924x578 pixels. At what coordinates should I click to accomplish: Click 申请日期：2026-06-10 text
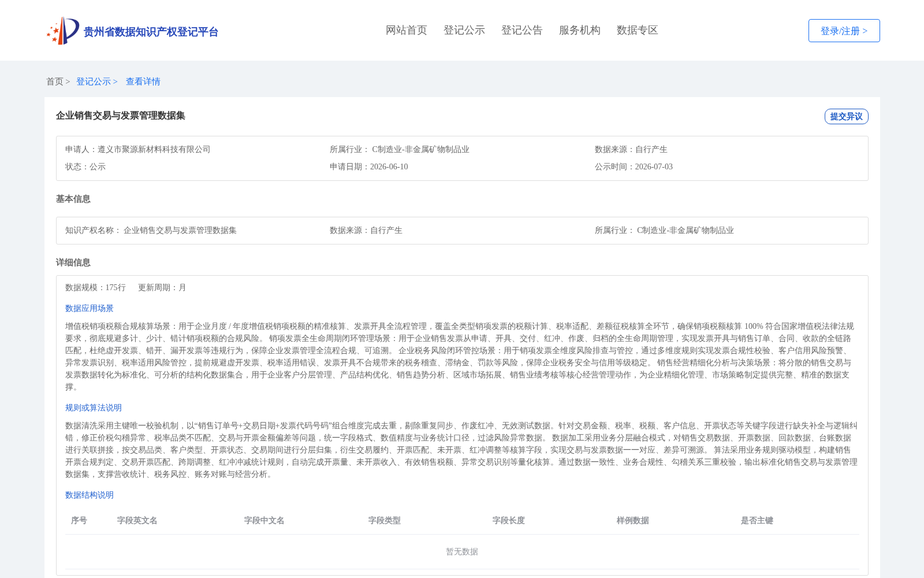[x=369, y=167]
